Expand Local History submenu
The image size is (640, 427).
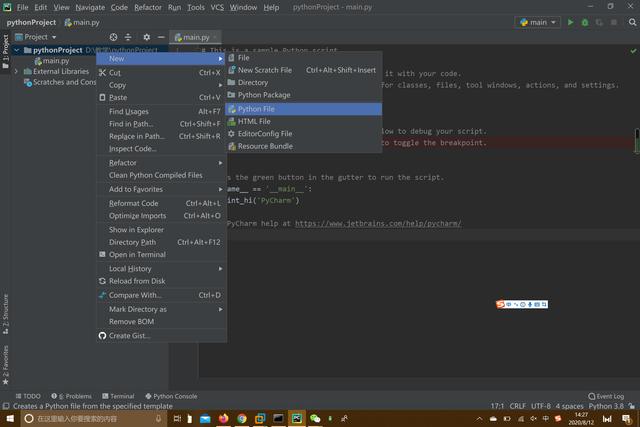click(x=161, y=269)
